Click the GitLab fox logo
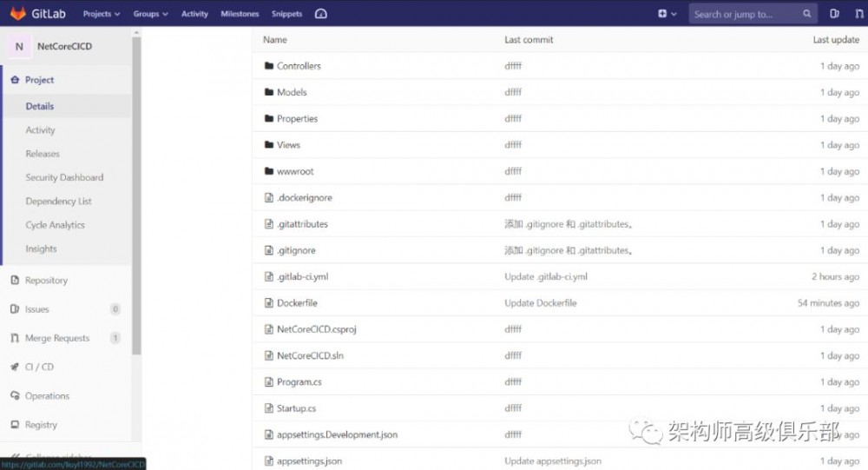Image resolution: width=868 pixels, height=470 pixels. coord(18,13)
